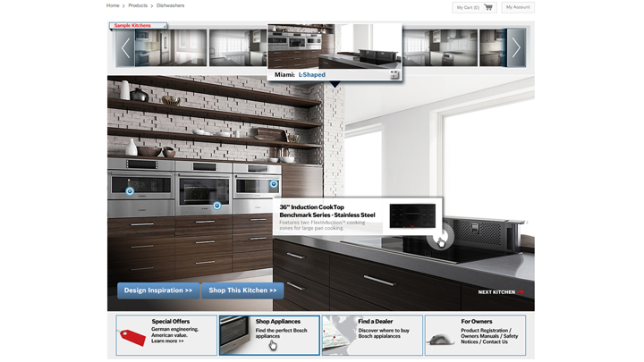
Task: Click the Design Inspiration button
Action: [158, 290]
